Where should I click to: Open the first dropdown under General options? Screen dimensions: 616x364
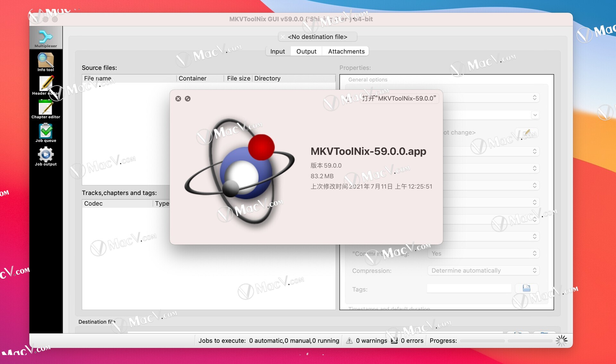coord(491,97)
